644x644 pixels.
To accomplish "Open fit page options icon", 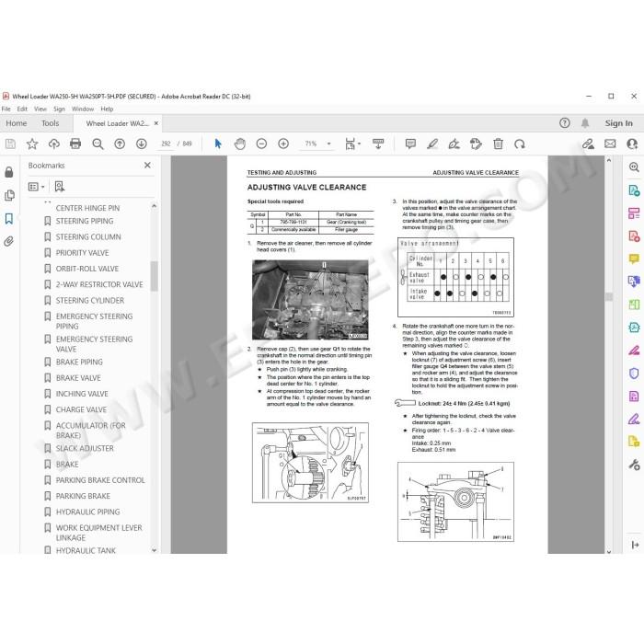I will tap(352, 144).
